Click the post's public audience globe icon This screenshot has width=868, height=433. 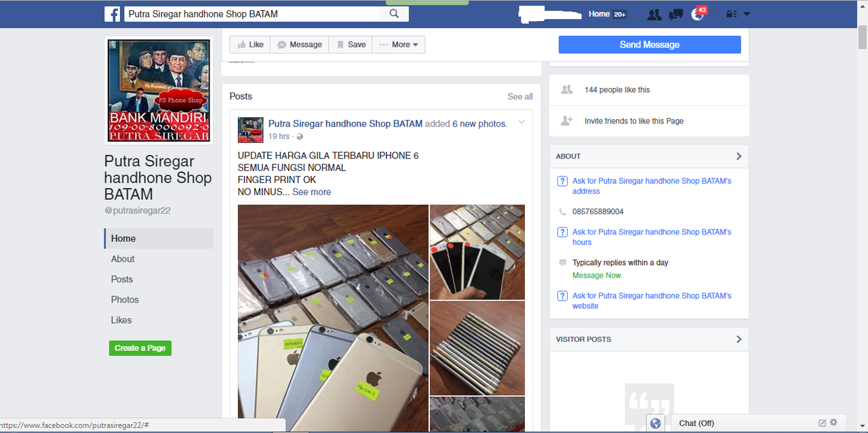tap(300, 137)
